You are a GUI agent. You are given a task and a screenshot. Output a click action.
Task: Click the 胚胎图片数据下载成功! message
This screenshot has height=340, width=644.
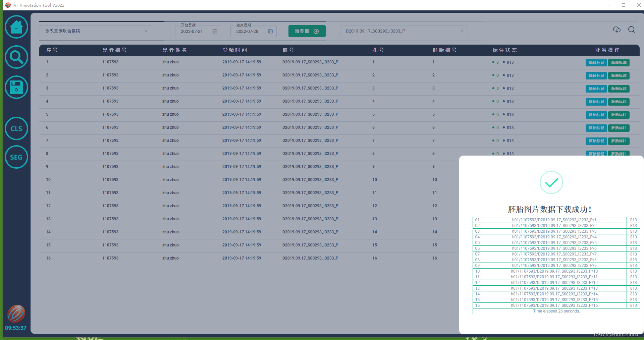click(x=550, y=209)
